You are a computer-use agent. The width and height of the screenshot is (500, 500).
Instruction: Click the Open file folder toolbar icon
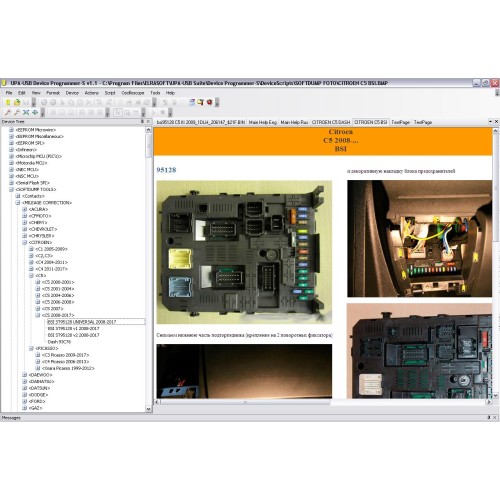[x=17, y=102]
